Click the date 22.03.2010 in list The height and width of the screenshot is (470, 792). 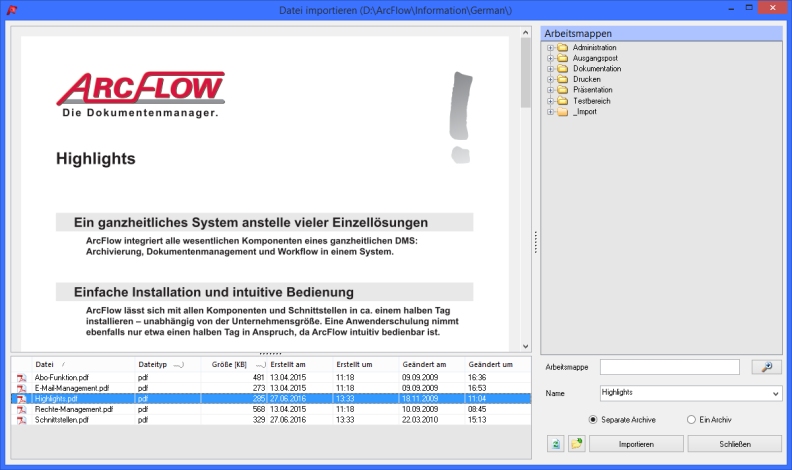click(420, 420)
